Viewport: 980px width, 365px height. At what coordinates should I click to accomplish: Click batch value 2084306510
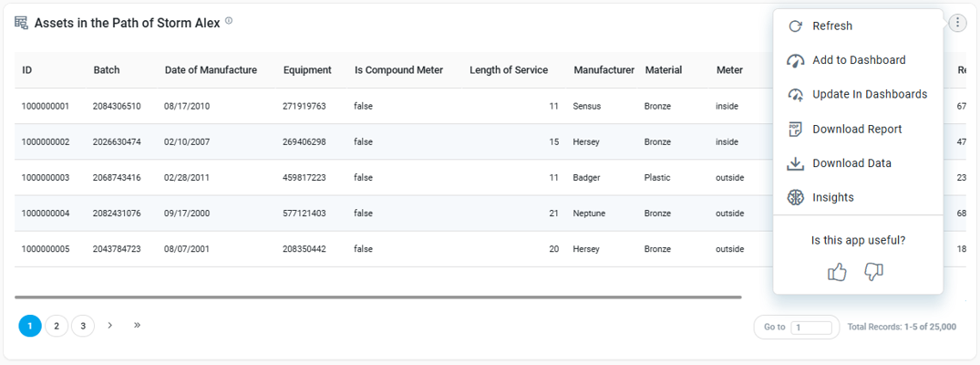tap(117, 107)
